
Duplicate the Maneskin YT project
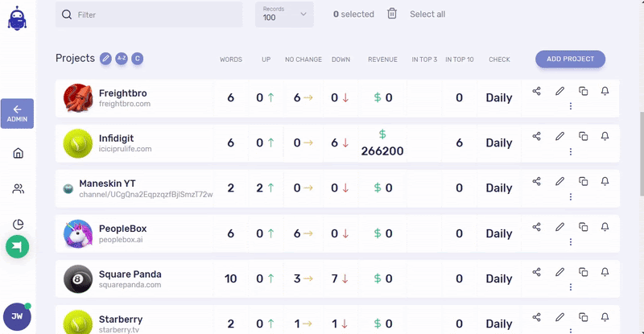click(583, 182)
